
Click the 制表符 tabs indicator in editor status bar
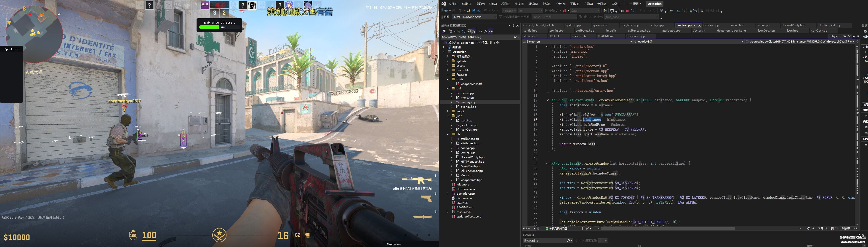pos(846,228)
